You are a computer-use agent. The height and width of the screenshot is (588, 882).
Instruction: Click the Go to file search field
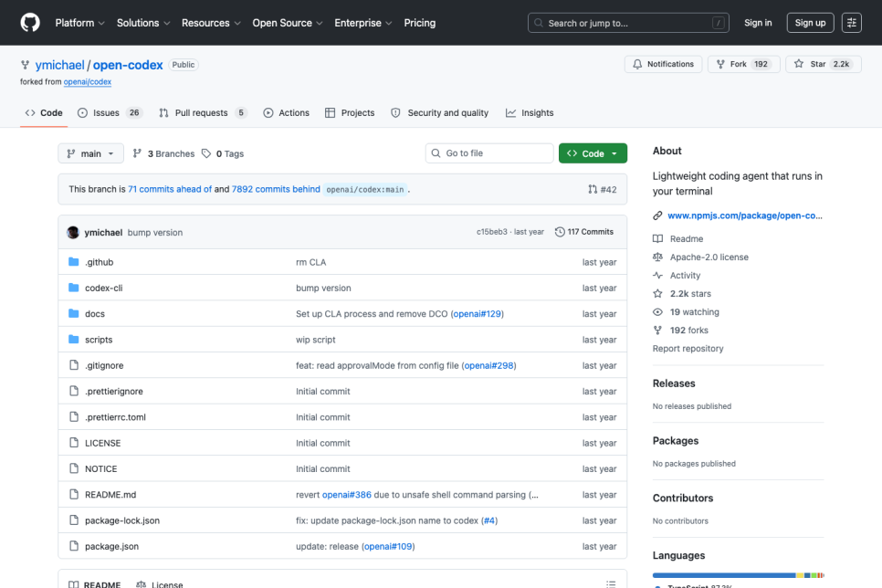point(489,153)
